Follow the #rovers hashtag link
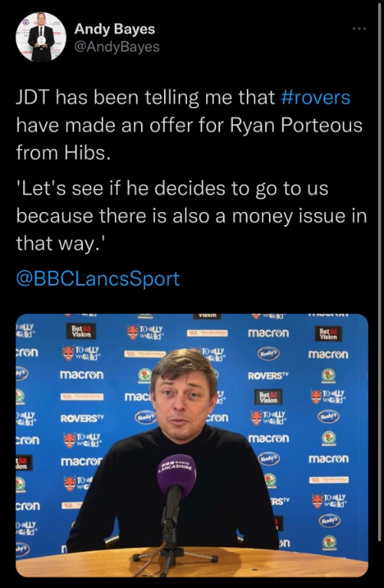 coord(315,97)
